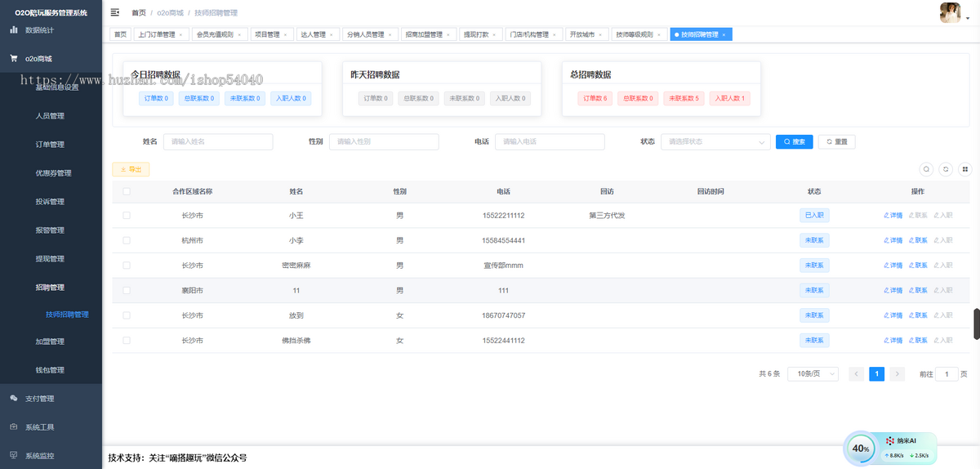Tick the checkbox for row 小王

tap(126, 216)
